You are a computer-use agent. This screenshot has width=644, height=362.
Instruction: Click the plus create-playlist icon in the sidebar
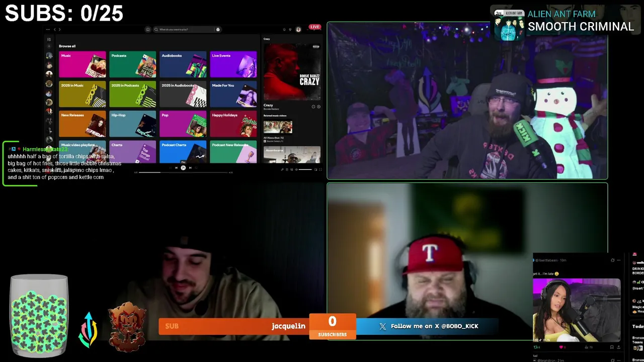pos(49,46)
